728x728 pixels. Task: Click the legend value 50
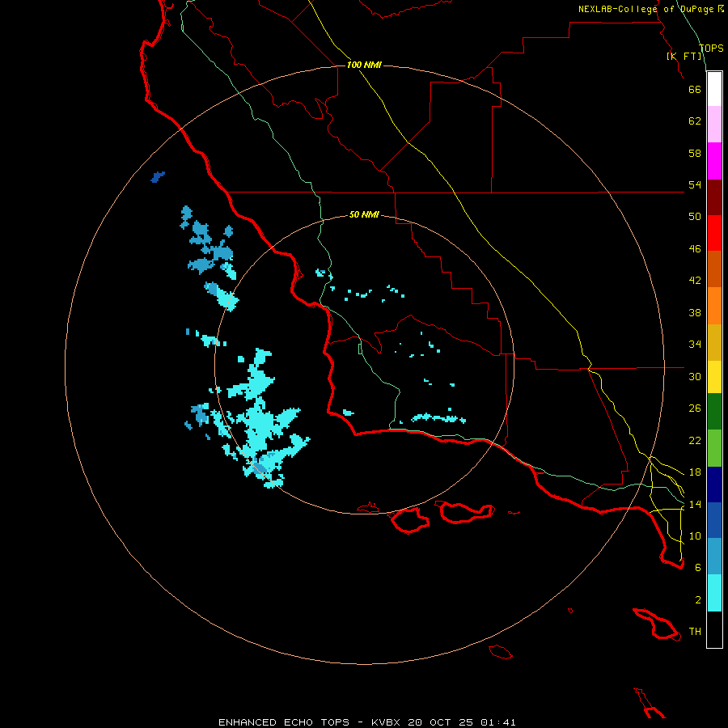point(695,217)
